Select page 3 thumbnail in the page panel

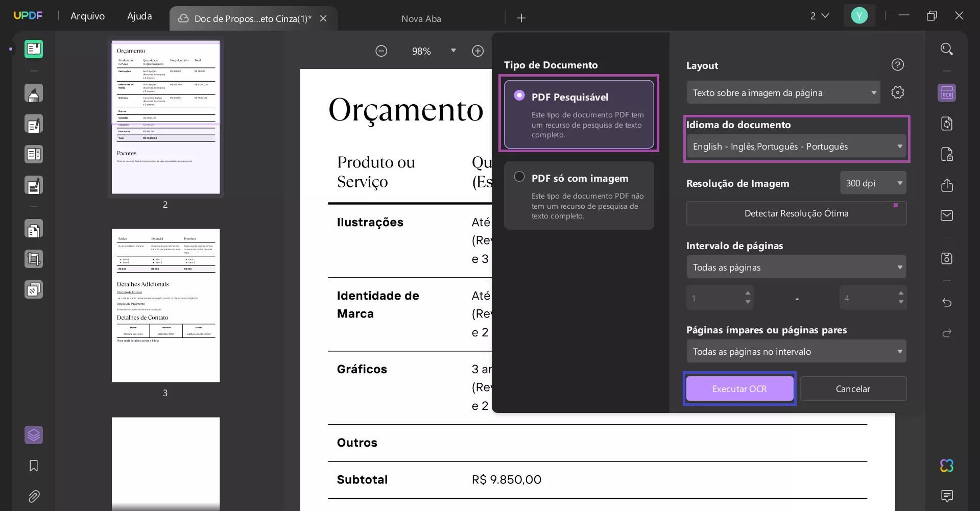[165, 305]
